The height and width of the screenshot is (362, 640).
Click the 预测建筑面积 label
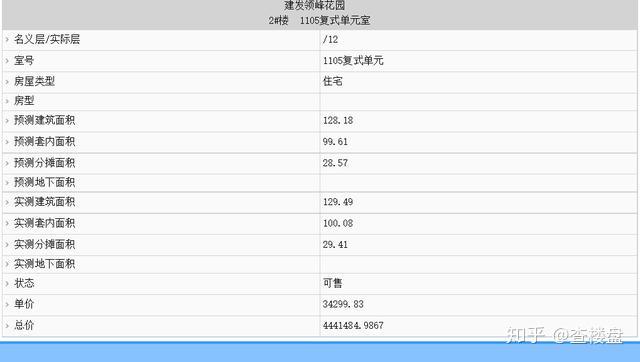tap(44, 120)
